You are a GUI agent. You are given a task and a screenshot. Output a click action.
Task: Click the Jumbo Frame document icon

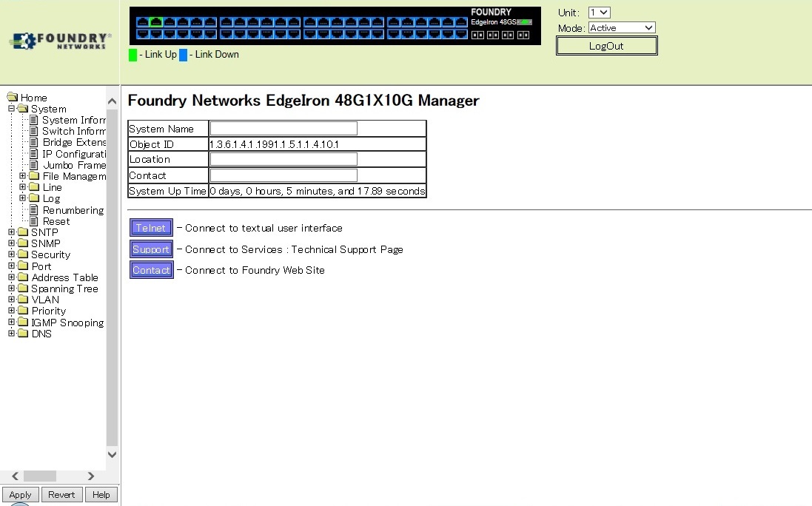[33, 165]
